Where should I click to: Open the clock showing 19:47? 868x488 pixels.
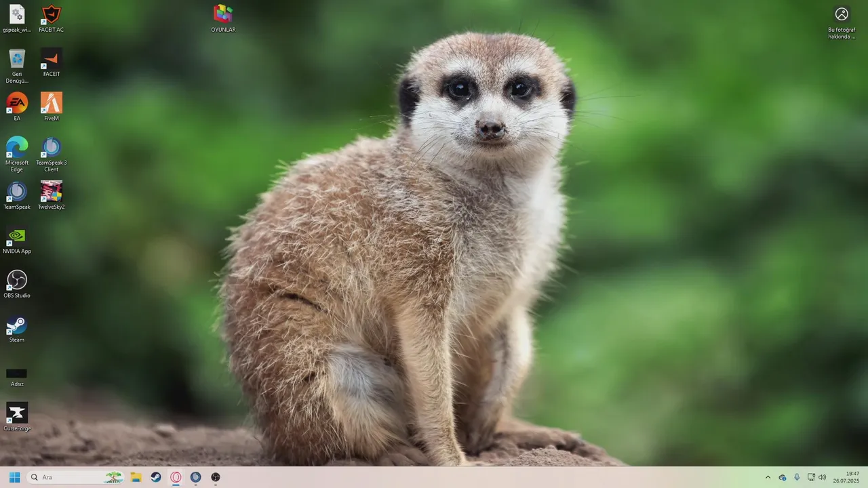[846, 477]
